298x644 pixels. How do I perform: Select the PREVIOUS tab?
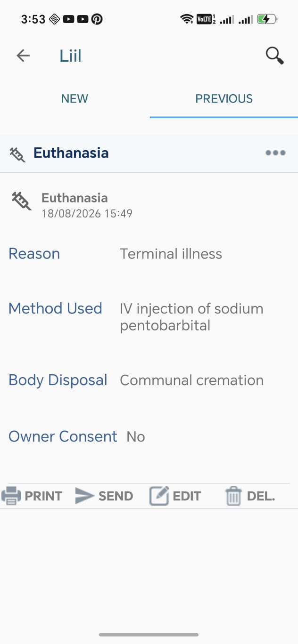tap(224, 98)
